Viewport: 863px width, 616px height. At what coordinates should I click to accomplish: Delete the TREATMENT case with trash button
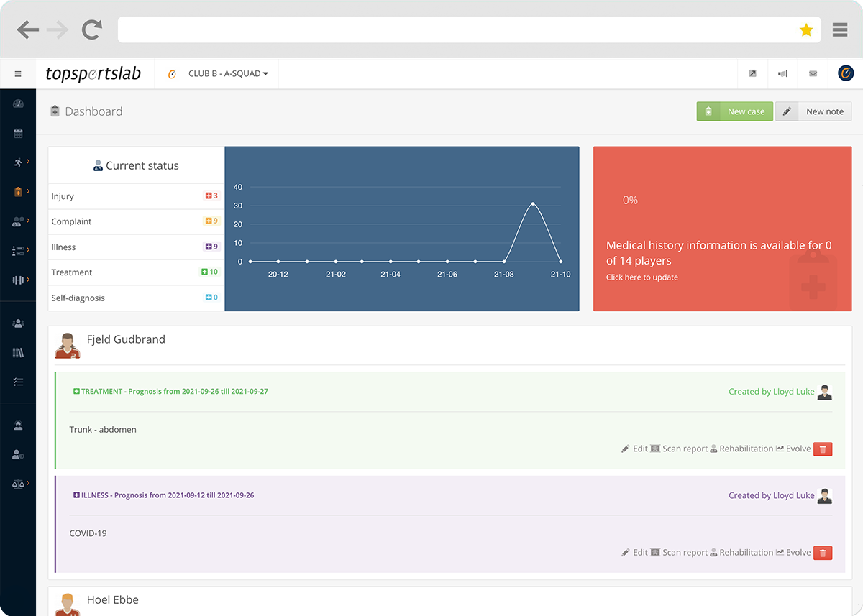click(823, 449)
